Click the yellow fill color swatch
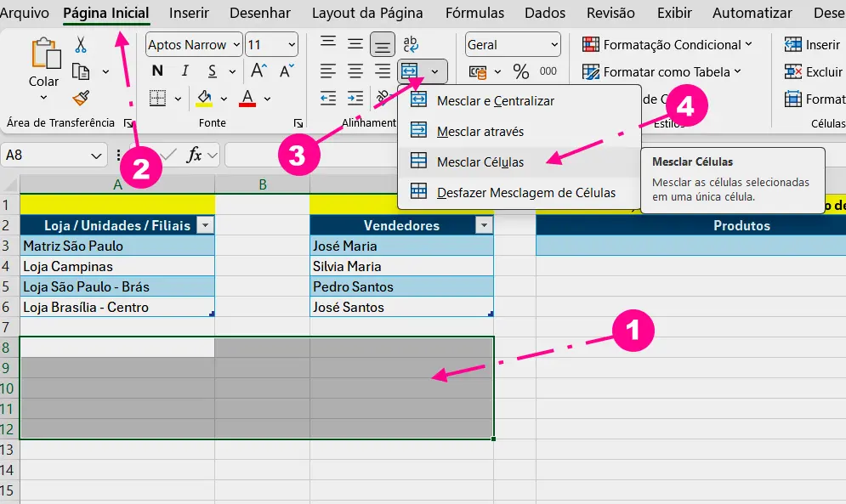 pos(203,99)
